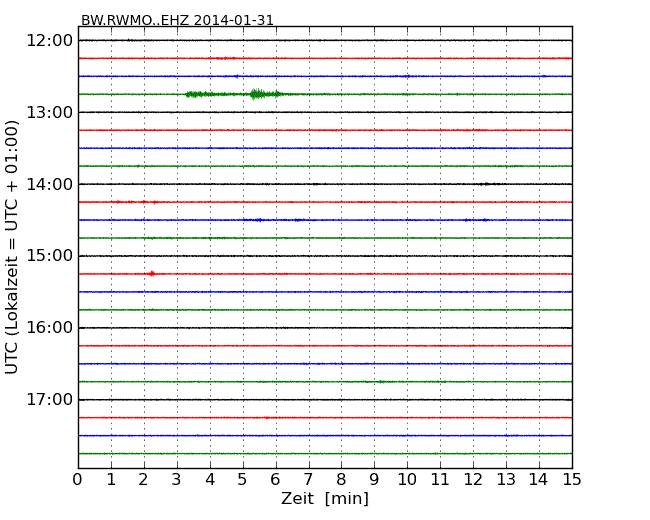Viewport: 650px width, 520px height.
Task: Select the 17:00 time label on y-axis
Action: click(49, 400)
